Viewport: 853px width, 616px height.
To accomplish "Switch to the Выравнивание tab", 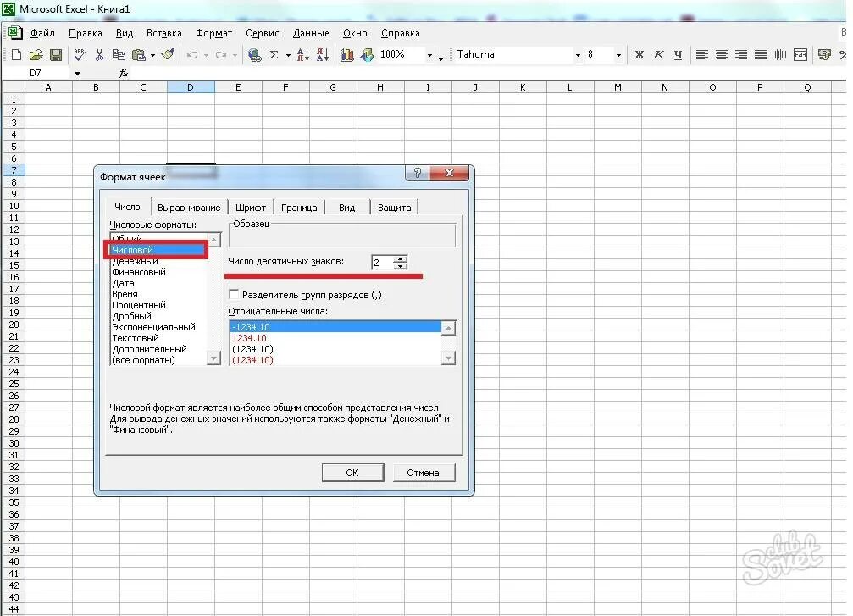I will point(189,208).
